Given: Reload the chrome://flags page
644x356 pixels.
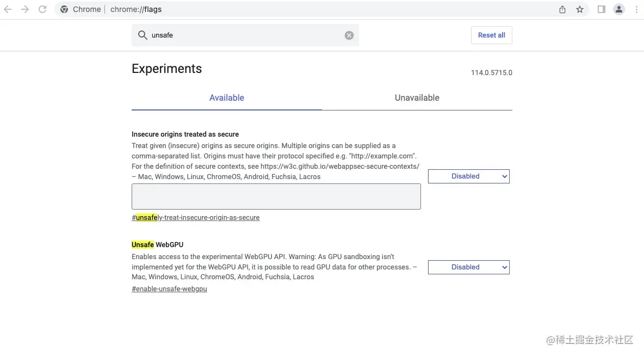Looking at the screenshot, I should coord(42,9).
